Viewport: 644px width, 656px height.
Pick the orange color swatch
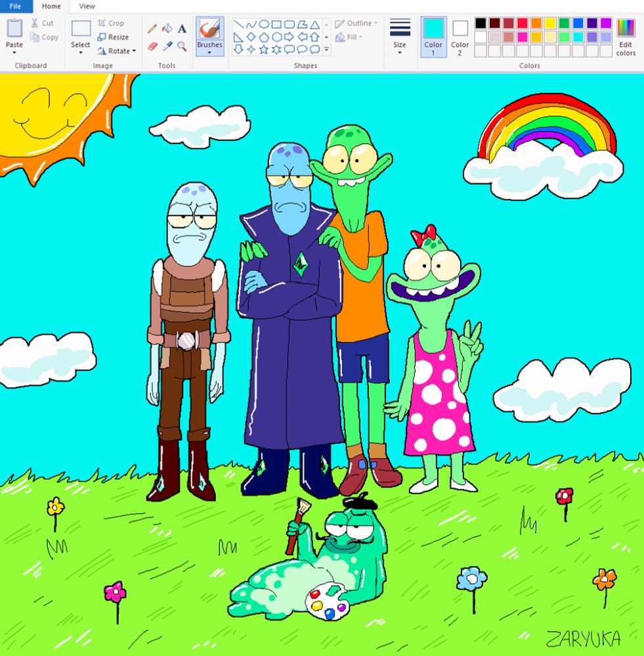(536, 23)
